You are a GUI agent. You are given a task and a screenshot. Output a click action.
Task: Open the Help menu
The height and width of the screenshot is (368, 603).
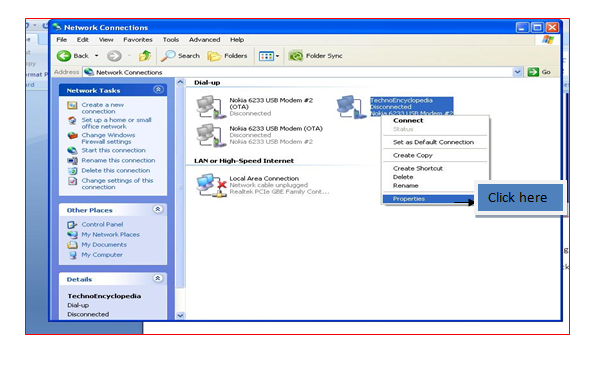[x=237, y=40]
